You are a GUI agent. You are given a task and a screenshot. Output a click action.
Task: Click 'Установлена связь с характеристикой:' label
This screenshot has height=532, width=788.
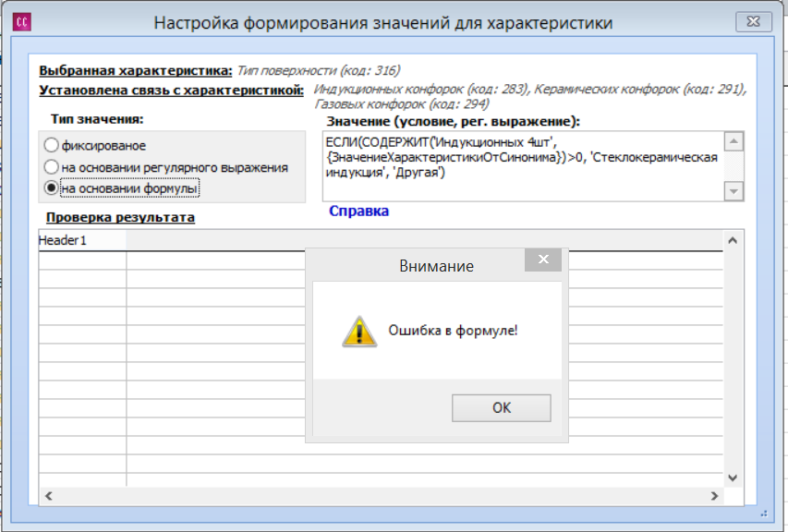[x=172, y=91]
